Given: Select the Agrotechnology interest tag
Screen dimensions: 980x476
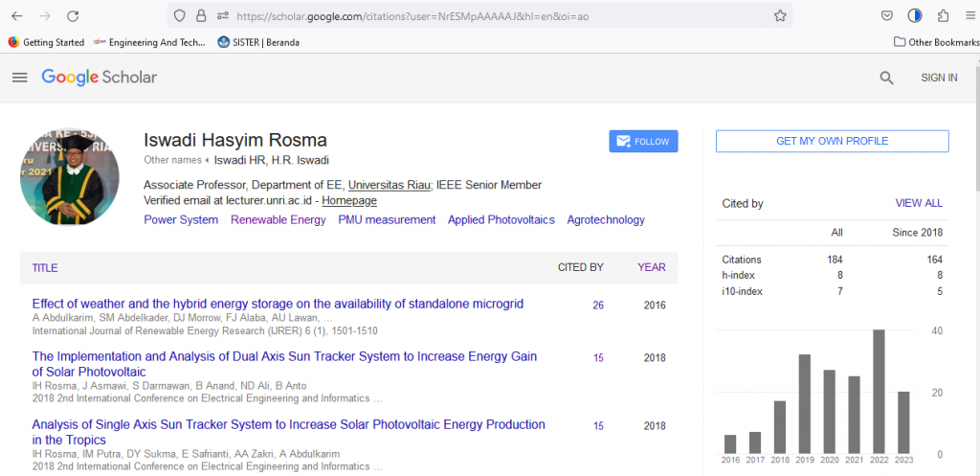Looking at the screenshot, I should tap(606, 220).
